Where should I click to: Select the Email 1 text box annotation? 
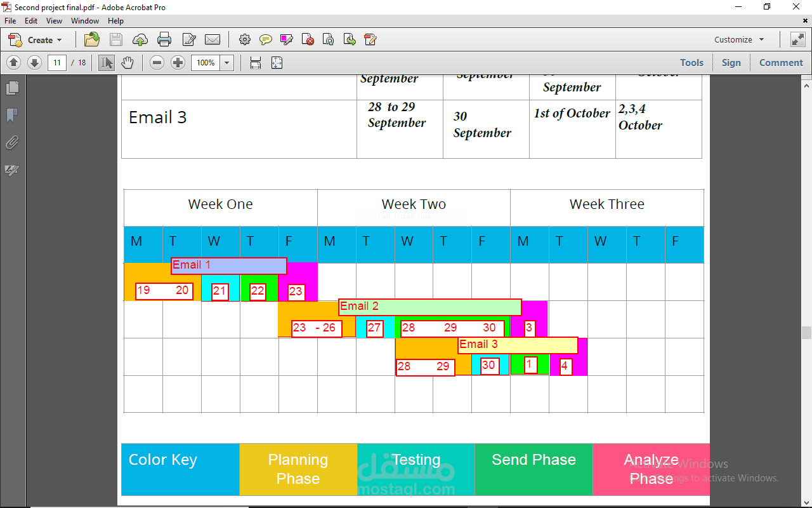(x=229, y=265)
